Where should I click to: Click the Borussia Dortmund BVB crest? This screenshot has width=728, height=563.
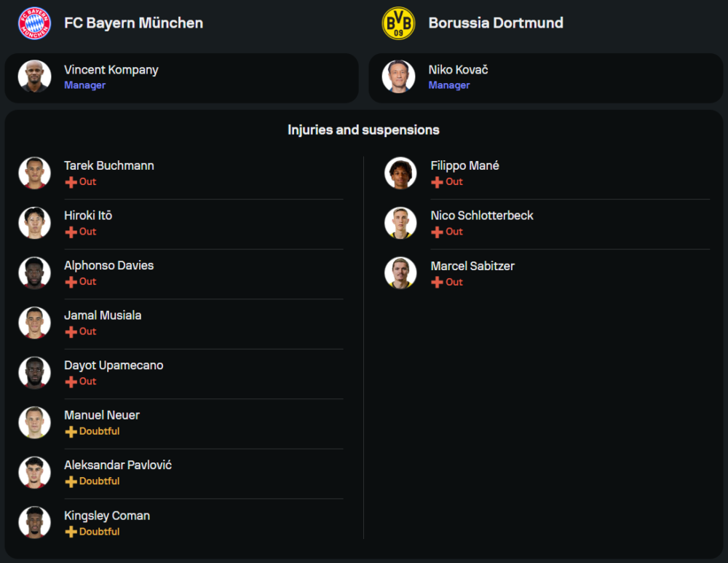398,23
